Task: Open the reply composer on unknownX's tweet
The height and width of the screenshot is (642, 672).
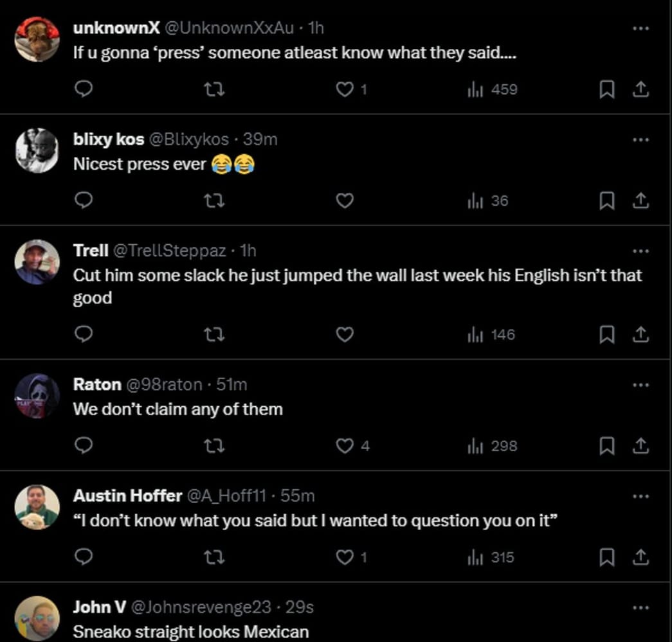Action: [83, 89]
